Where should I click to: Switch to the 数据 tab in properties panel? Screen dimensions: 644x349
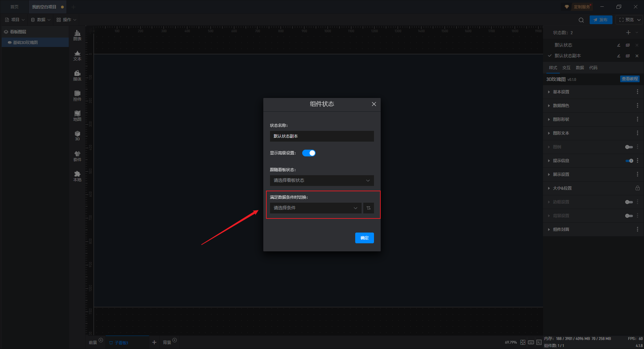coord(580,68)
